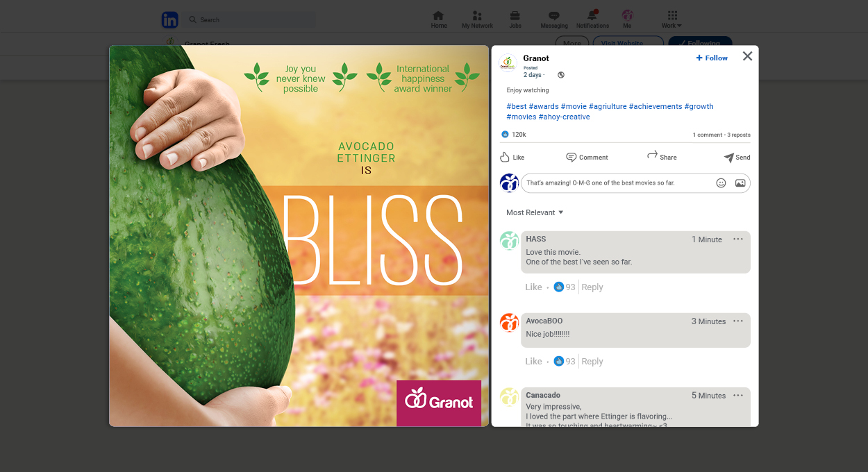Check the Notifications bell icon
868x472 pixels.
(x=592, y=16)
